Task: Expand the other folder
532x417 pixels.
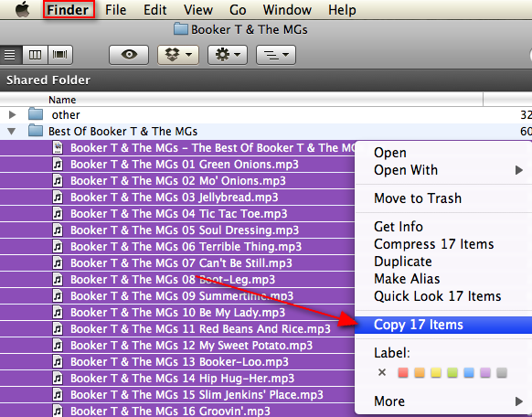Action: (12, 114)
